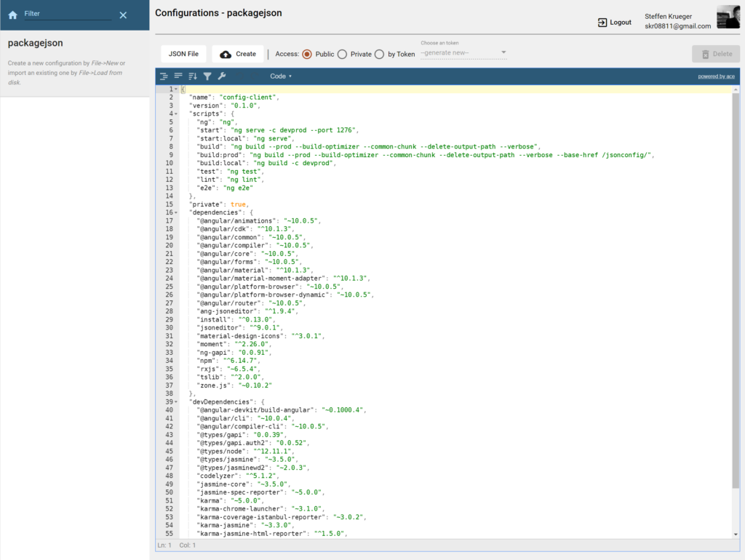Collapse root object at line 1

pyautogui.click(x=176, y=89)
